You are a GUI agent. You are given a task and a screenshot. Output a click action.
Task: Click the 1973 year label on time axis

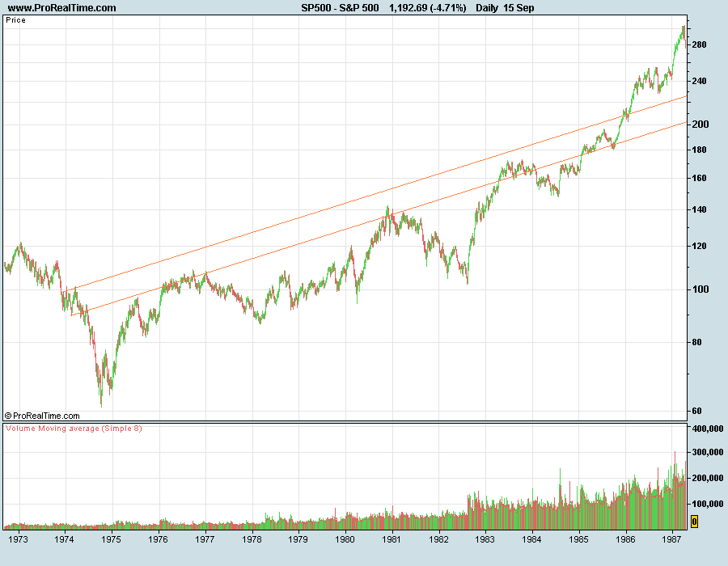(18, 539)
